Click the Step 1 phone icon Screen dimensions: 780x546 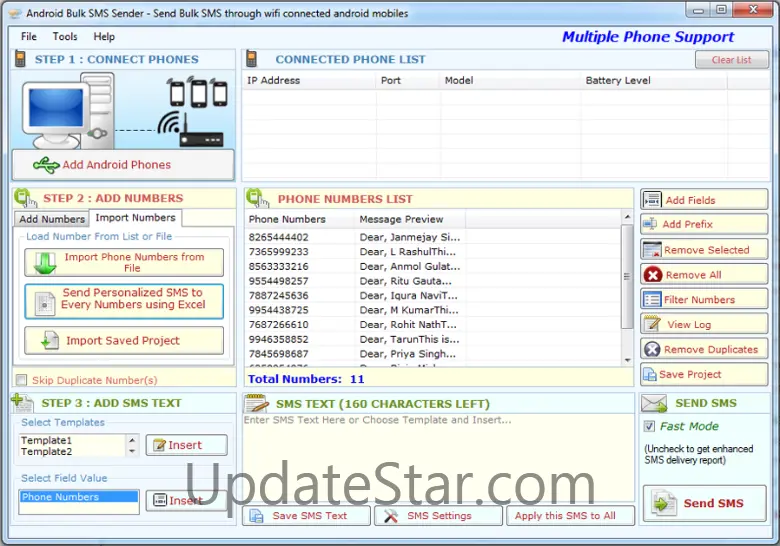tap(20, 59)
